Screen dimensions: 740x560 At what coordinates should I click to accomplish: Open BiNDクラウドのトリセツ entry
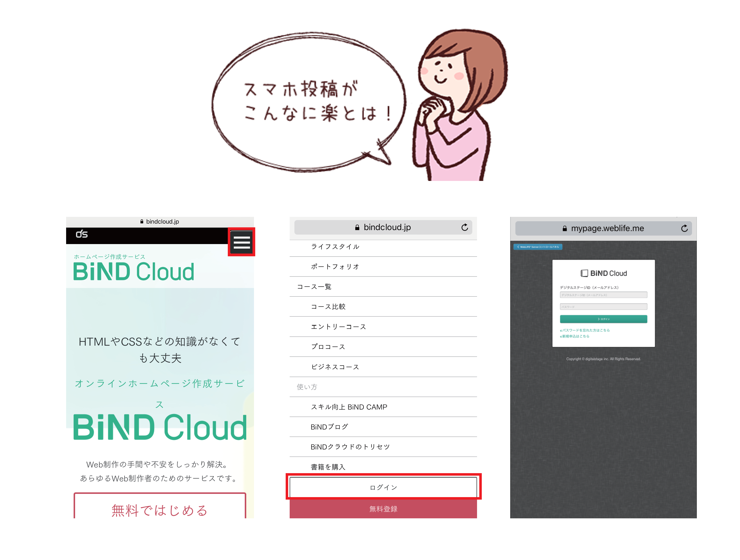click(383, 447)
